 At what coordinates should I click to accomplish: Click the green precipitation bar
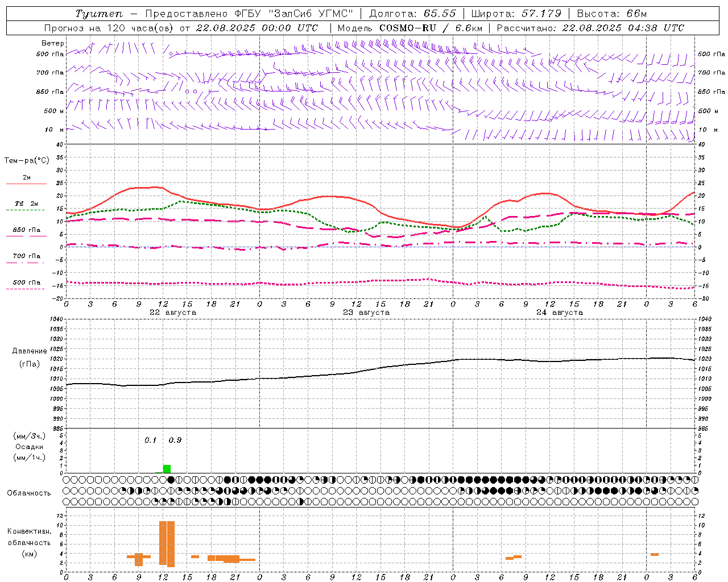(x=167, y=469)
